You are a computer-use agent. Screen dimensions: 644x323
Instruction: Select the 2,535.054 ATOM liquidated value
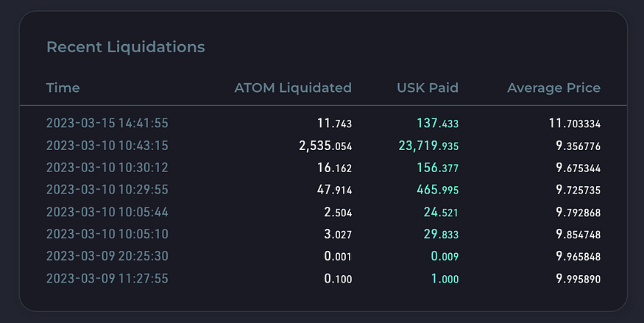pyautogui.click(x=325, y=146)
